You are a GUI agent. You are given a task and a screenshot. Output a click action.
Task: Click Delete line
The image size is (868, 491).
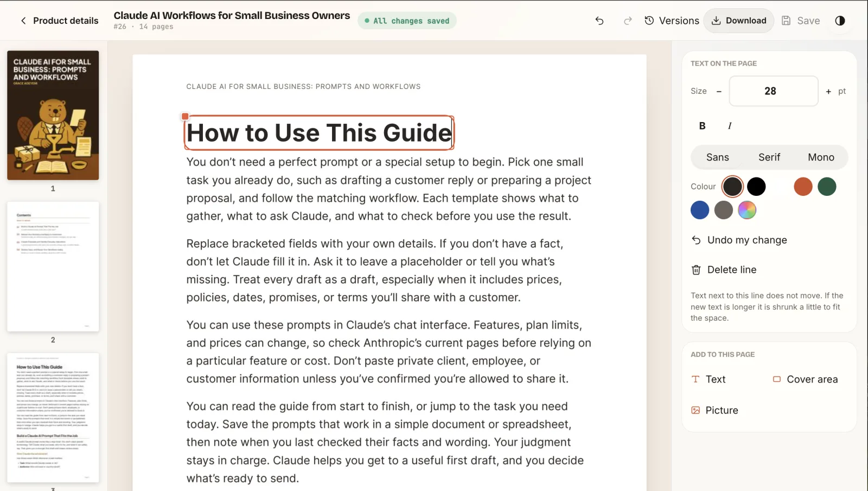[x=724, y=270]
